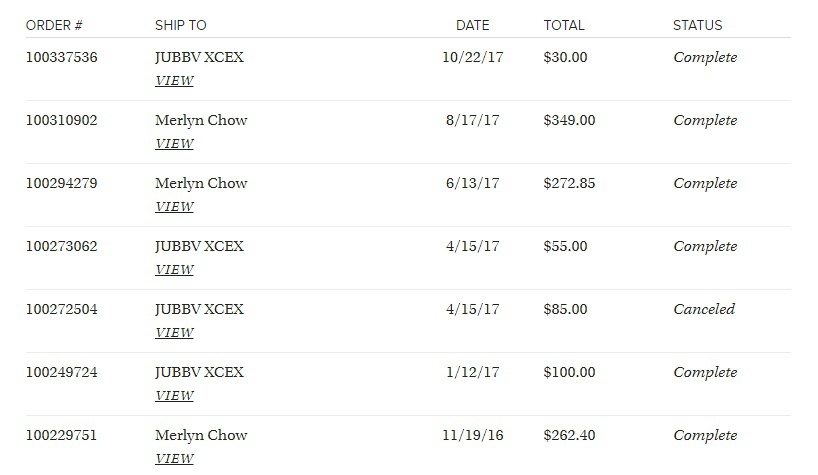Click order number 100294279
Image resolution: width=818 pixels, height=475 pixels.
pyautogui.click(x=62, y=184)
